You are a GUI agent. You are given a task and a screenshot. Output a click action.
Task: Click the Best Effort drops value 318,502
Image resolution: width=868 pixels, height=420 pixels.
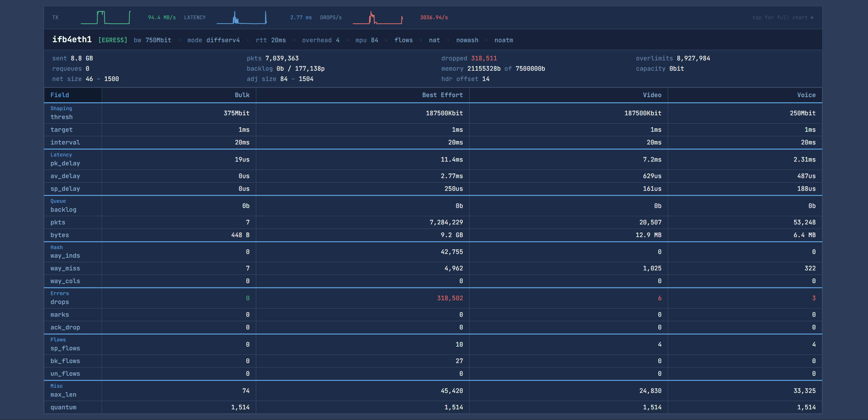coord(450,298)
